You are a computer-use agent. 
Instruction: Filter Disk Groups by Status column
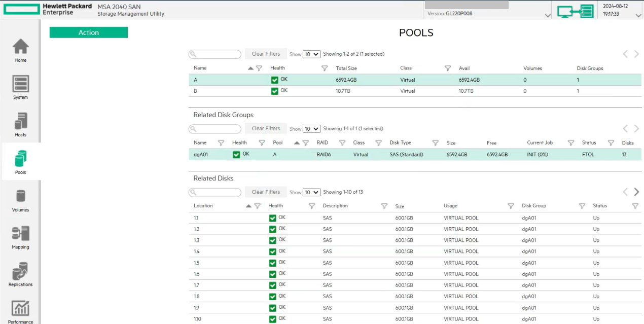click(x=611, y=143)
